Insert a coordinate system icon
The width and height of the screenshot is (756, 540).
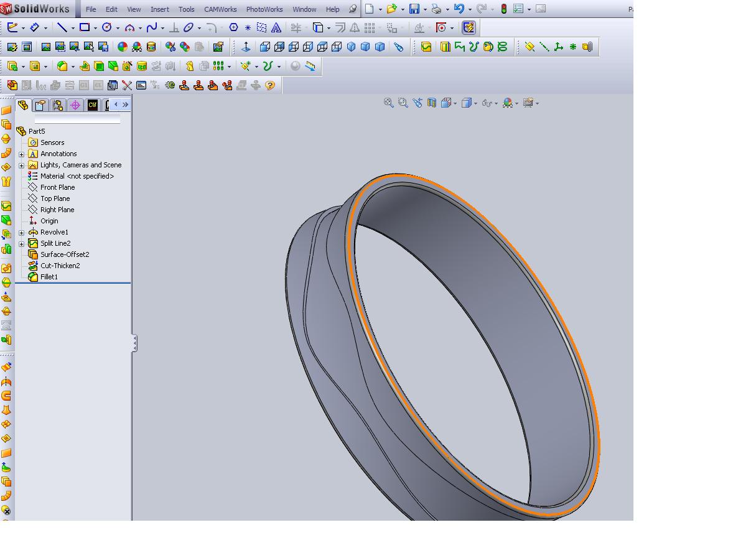558,47
